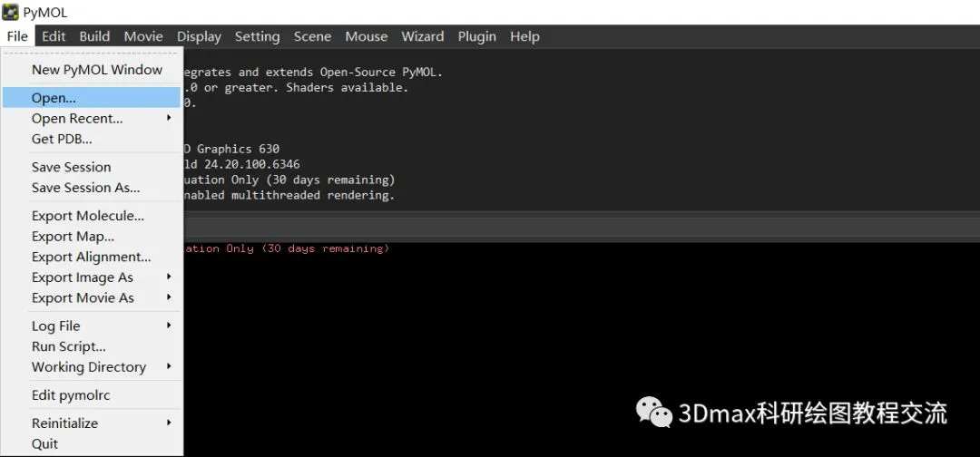Choose Log File entry
The image size is (980, 457).
pyautogui.click(x=92, y=326)
